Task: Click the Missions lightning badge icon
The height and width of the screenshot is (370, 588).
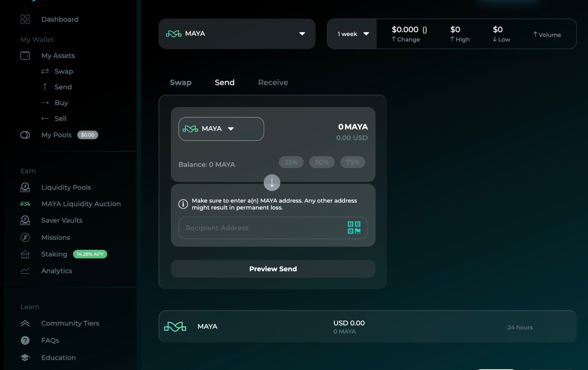Action: click(x=25, y=237)
